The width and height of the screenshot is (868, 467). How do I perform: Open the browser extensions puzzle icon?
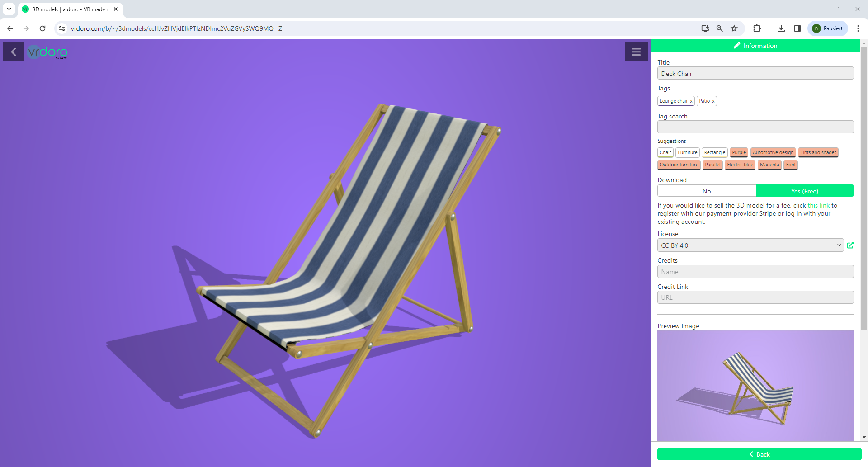[x=757, y=28]
